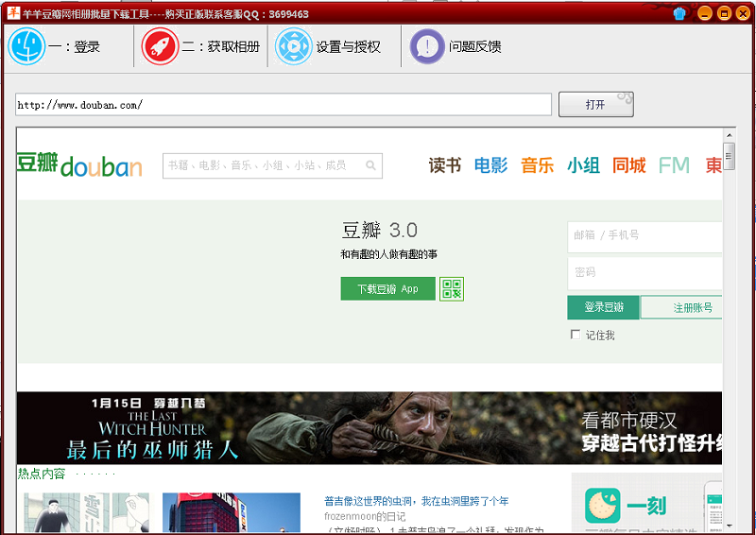This screenshot has height=535, width=756.
Task: Open settings and authorization icon
Action: click(293, 46)
